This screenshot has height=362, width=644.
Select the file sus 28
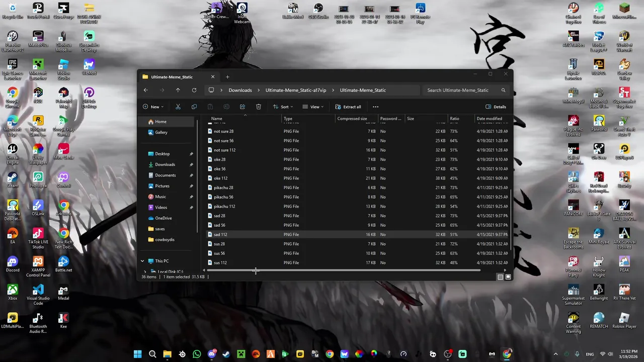[x=358, y=244]
